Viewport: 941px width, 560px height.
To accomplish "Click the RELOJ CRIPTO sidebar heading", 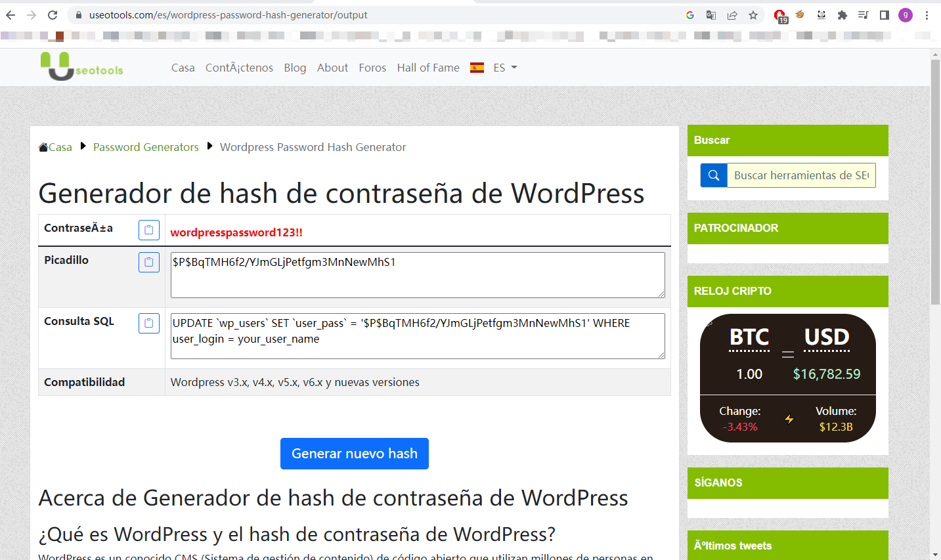I will (733, 291).
